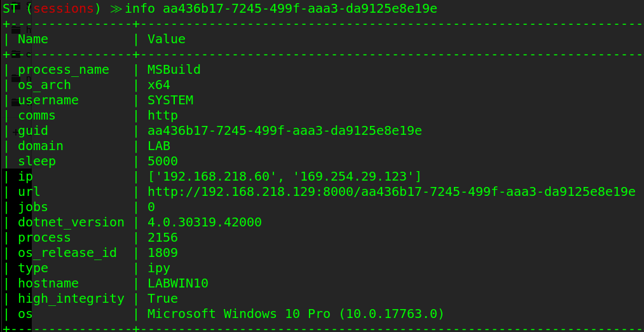Select the sleep value 5000
Viewport: 644px width, 332px height.
point(162,161)
